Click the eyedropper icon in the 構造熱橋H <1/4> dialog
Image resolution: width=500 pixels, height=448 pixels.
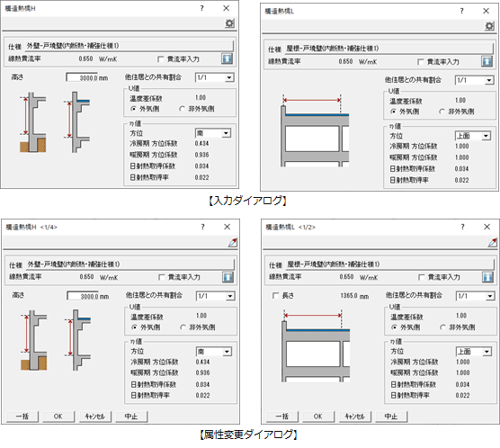click(x=233, y=243)
